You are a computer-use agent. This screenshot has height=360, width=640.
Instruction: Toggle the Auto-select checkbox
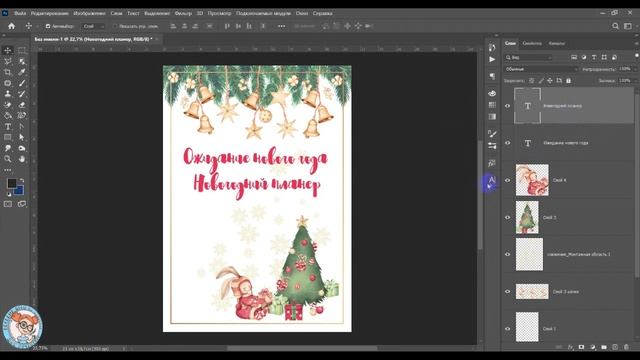click(x=48, y=26)
